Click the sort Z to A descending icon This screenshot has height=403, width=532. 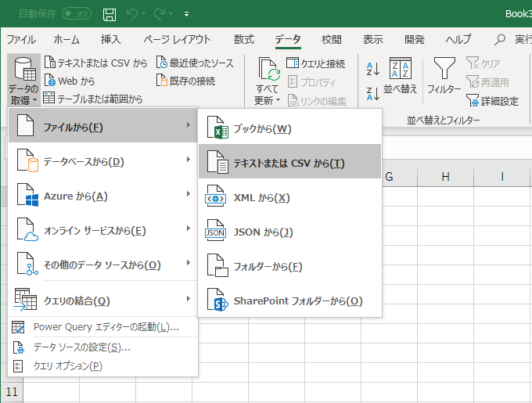coord(373,93)
